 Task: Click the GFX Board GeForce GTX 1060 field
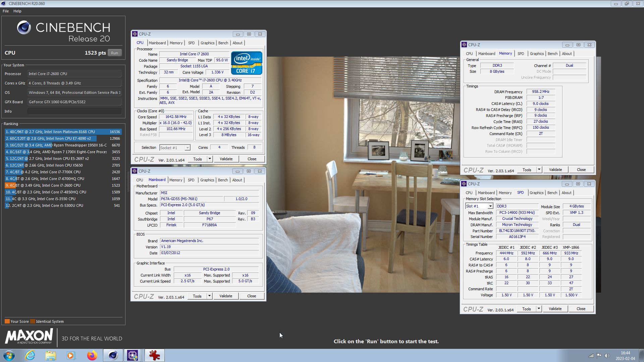click(74, 102)
